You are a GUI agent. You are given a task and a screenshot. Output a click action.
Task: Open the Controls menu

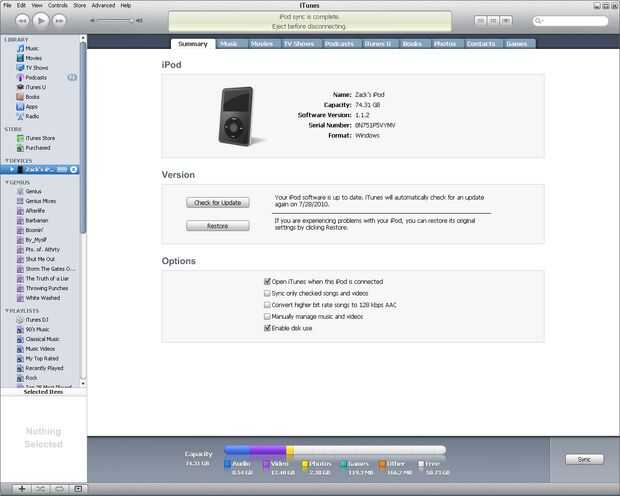click(58, 6)
